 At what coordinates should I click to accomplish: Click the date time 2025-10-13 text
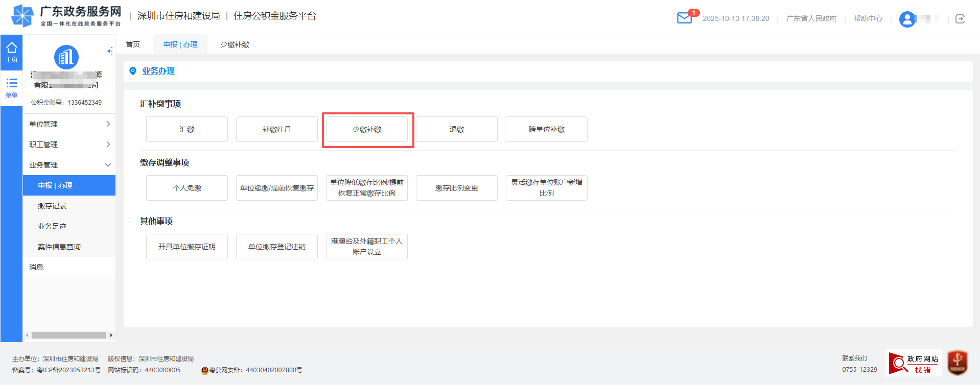point(736,18)
